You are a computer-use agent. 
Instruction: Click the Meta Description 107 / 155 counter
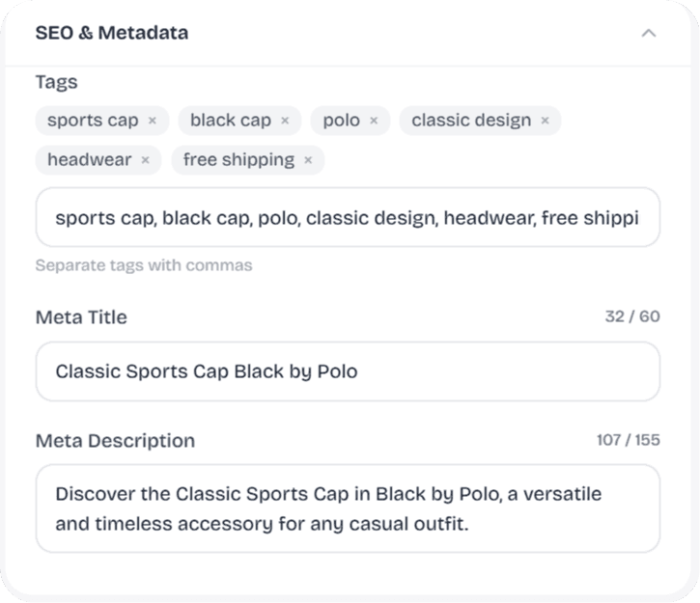629,440
